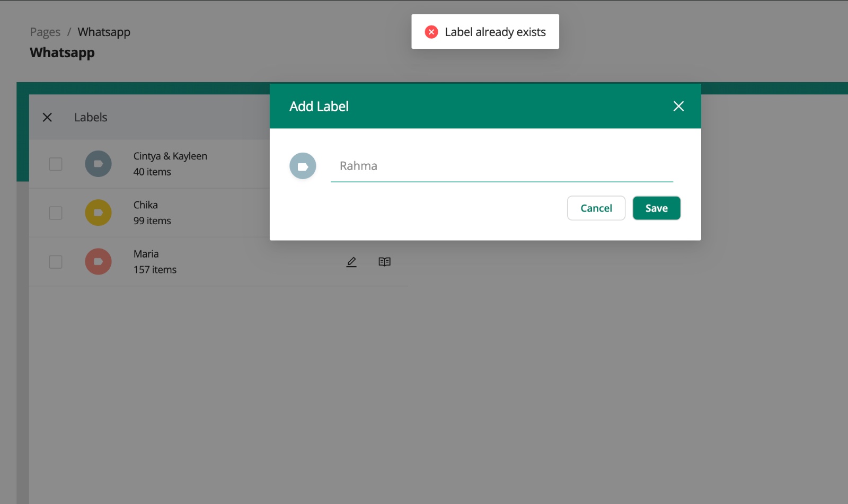
Task: Go to Pages in the breadcrumb
Action: (x=45, y=32)
